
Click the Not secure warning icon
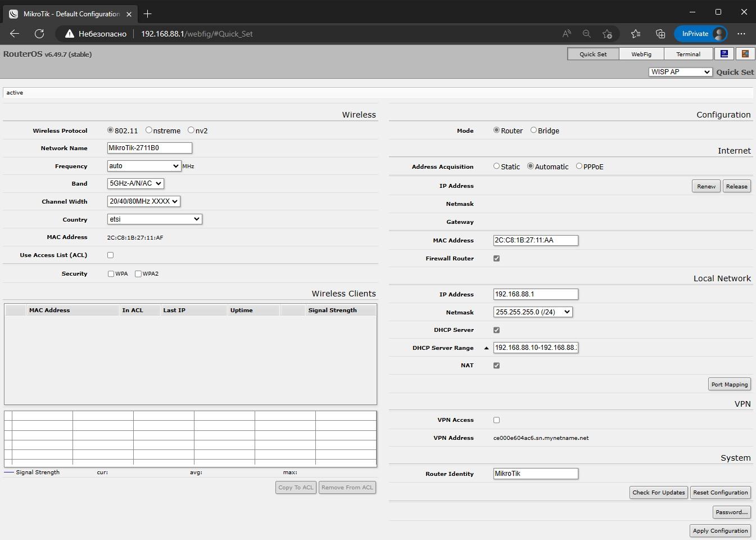70,34
